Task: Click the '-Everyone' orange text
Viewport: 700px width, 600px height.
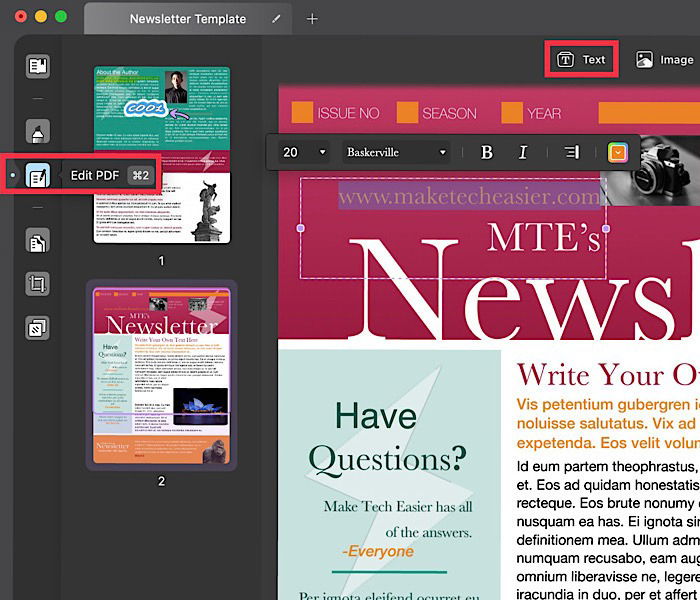Action: pos(378,551)
